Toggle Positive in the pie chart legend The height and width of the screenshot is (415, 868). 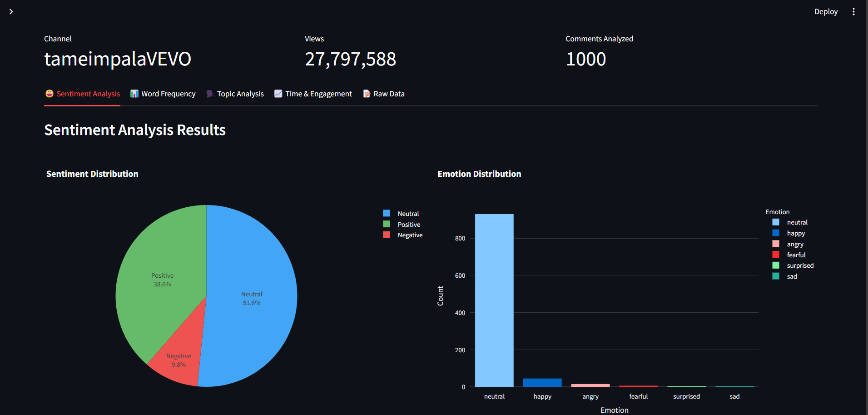point(409,225)
